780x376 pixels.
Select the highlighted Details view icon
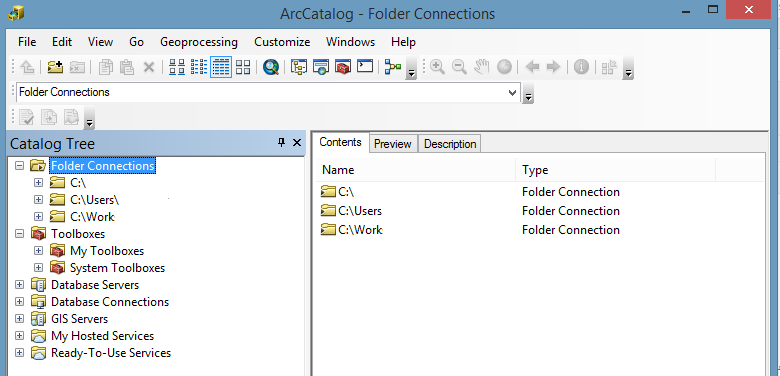coord(221,67)
